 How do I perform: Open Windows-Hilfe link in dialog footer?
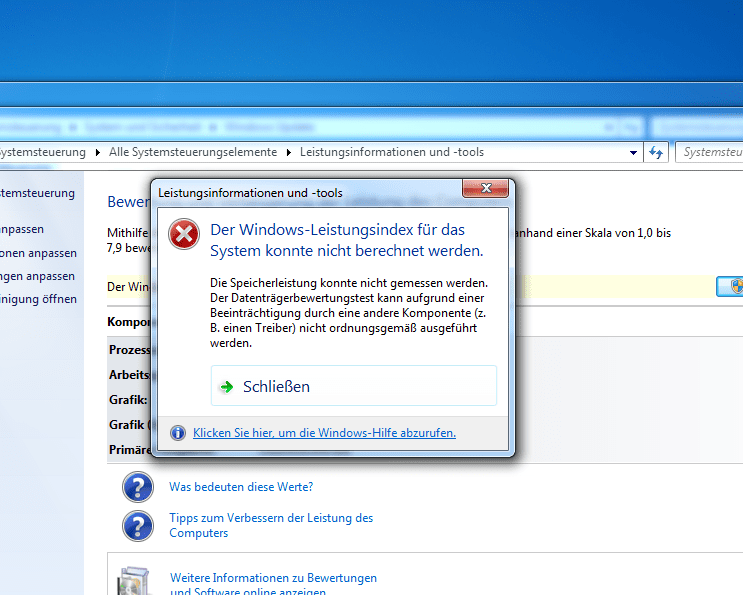click(x=324, y=433)
